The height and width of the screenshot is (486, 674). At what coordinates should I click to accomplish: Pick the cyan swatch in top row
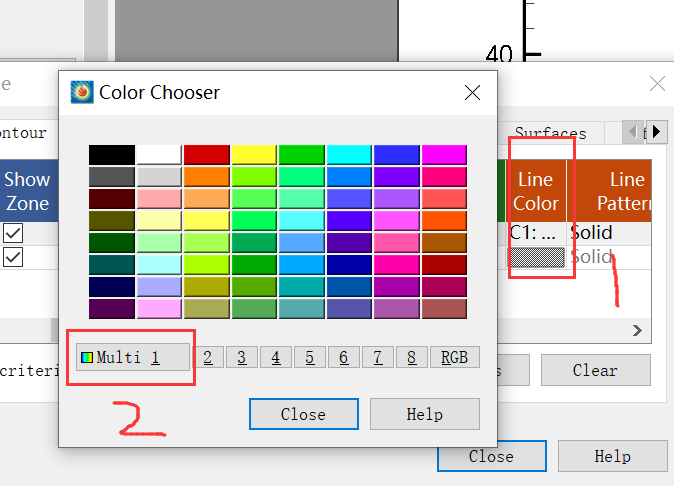pos(349,155)
